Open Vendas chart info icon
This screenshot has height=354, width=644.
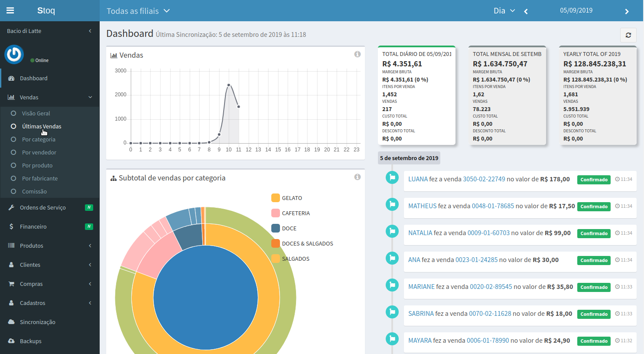click(x=358, y=54)
